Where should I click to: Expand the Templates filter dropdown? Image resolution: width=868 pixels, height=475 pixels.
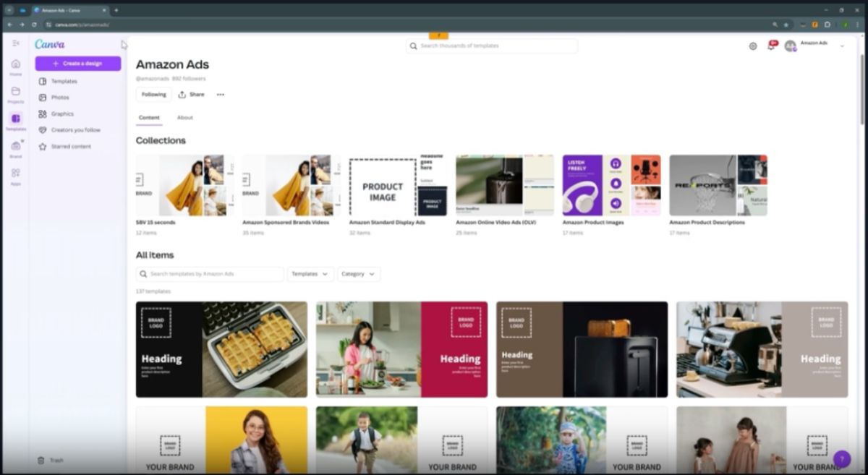tap(310, 274)
